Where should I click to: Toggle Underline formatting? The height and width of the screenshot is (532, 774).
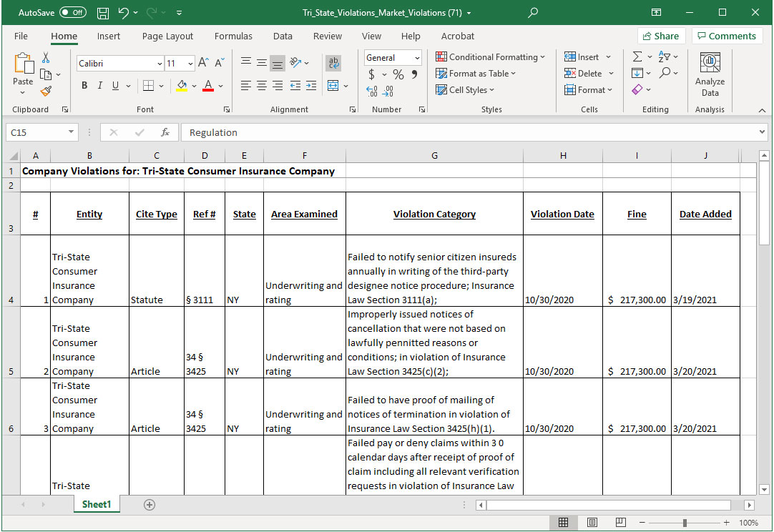pos(115,85)
